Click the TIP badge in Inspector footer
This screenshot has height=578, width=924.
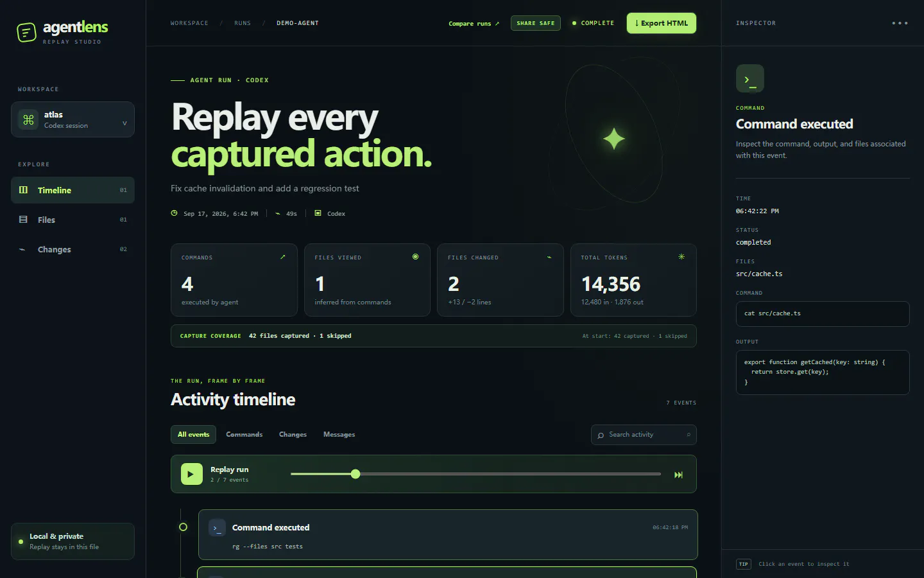click(x=744, y=564)
